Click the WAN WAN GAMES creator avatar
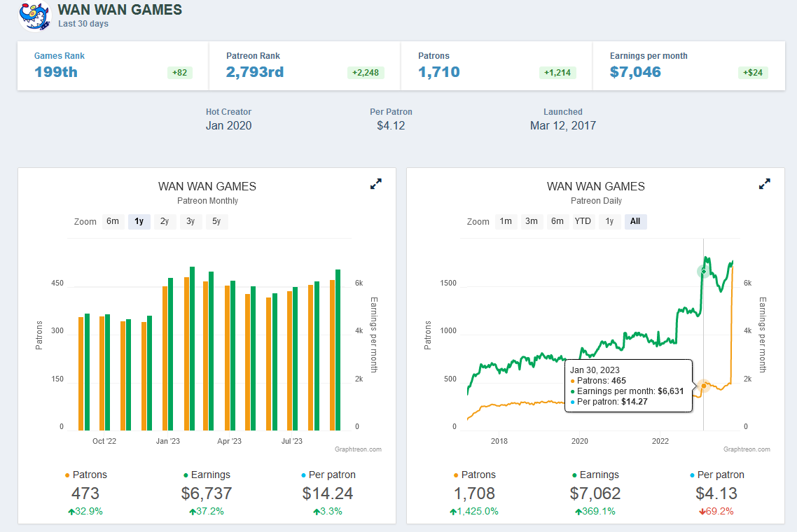The height and width of the screenshot is (532, 797). pos(34,15)
